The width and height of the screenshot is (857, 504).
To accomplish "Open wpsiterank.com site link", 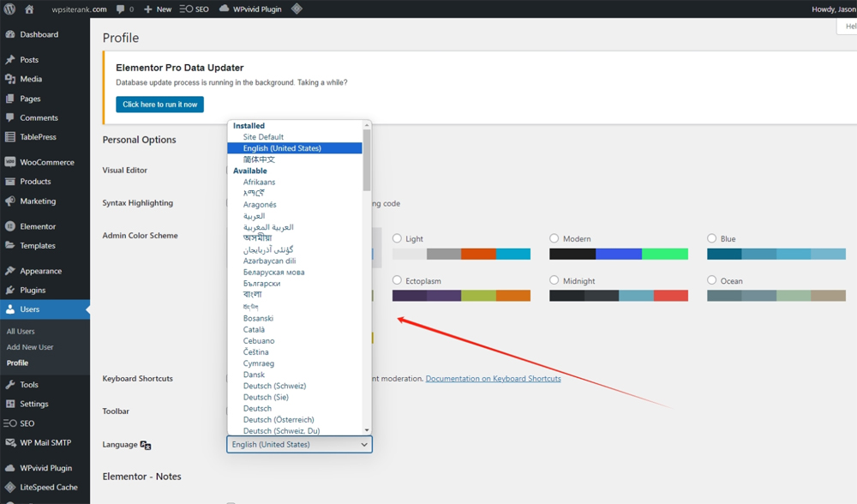I will 79,9.
